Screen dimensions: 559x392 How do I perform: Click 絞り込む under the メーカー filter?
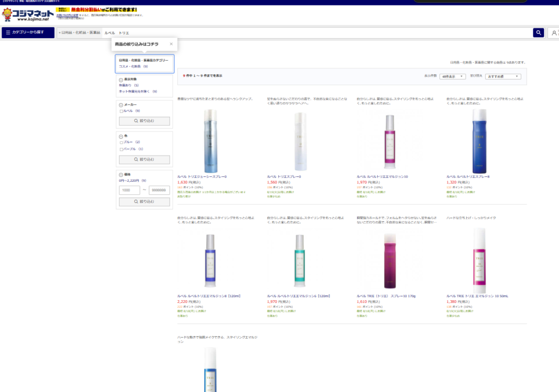tap(144, 121)
